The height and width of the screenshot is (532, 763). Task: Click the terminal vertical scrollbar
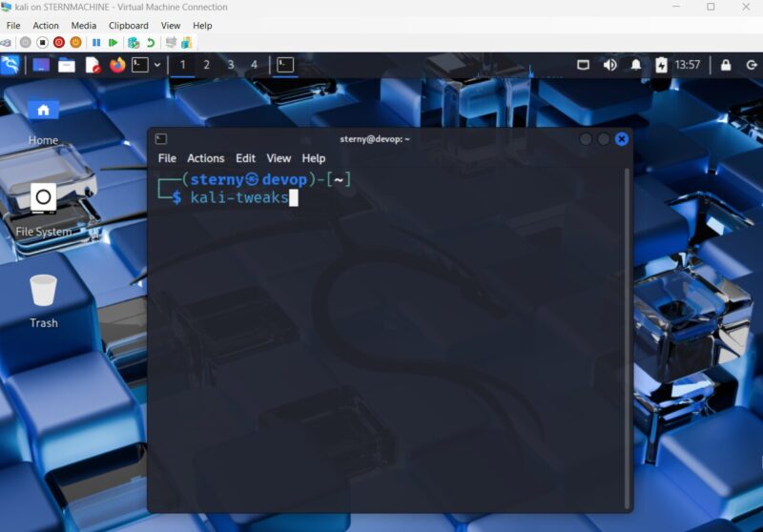coord(628,338)
